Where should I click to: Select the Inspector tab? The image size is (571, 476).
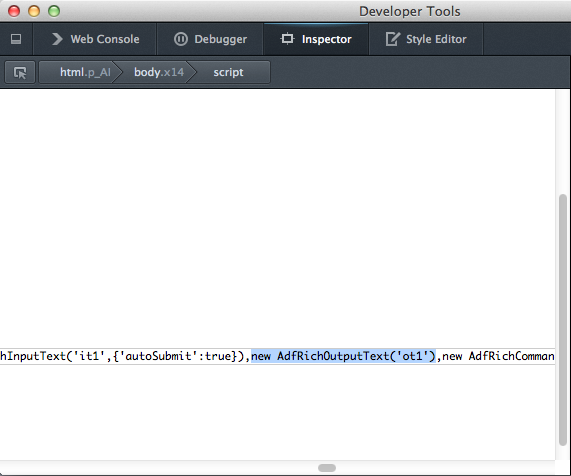coord(316,39)
